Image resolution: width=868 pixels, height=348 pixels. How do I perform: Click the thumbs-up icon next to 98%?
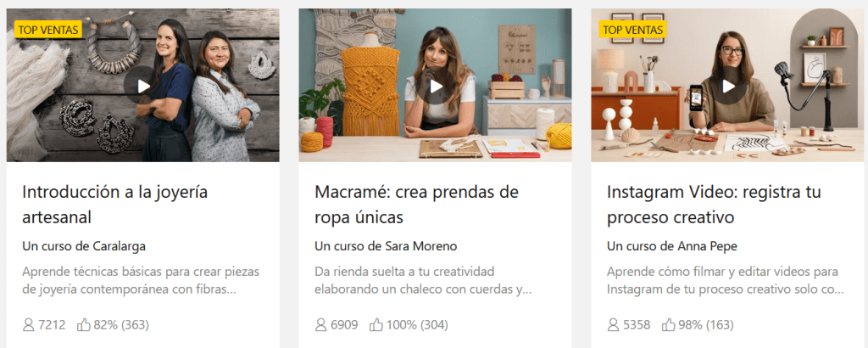pos(668,325)
